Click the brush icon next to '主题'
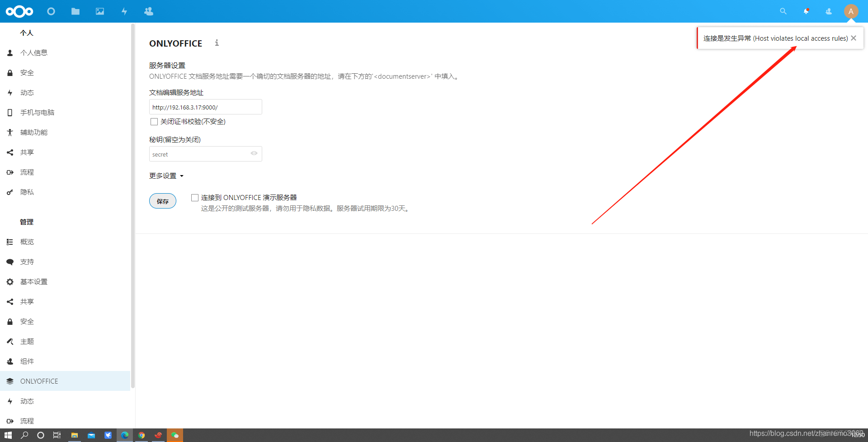 [10, 342]
